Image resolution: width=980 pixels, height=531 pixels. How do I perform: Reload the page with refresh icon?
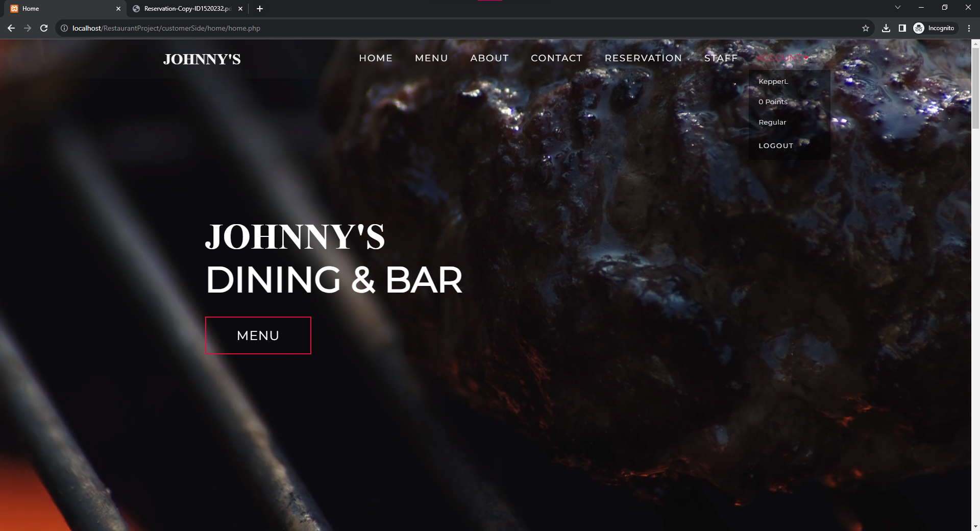[44, 28]
